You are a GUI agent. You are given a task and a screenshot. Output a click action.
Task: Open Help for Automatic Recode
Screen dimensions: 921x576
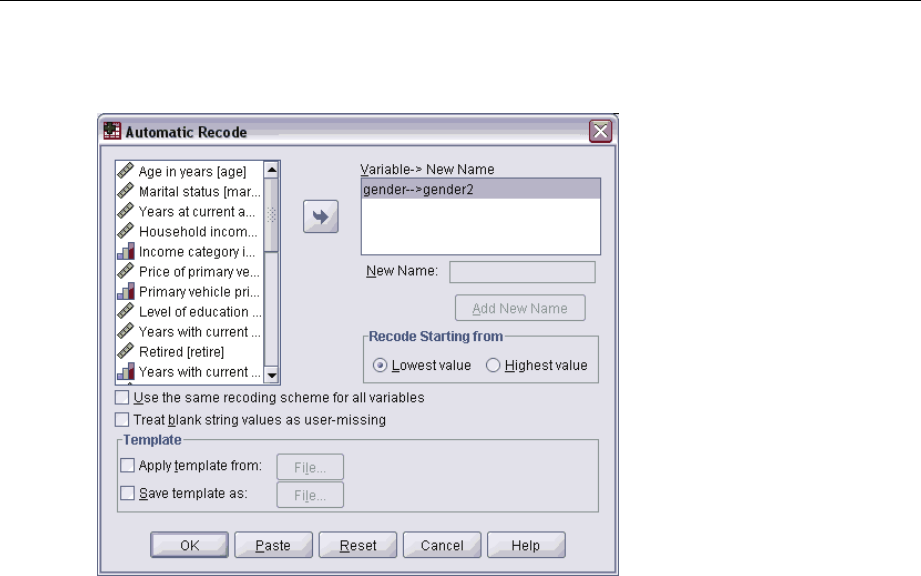pyautogui.click(x=526, y=545)
